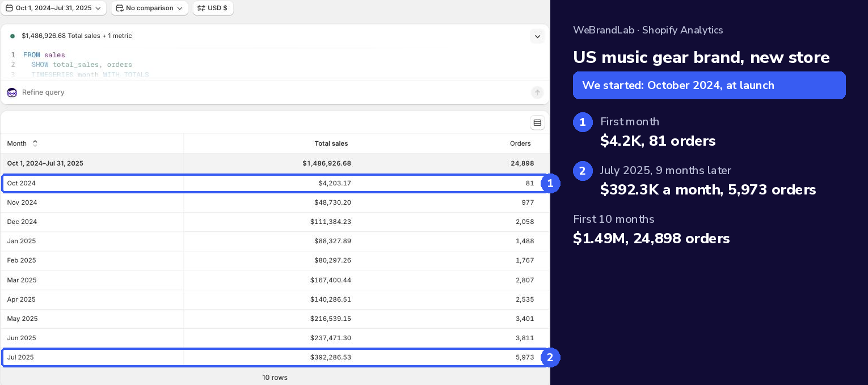Click the $88,327.89 sales cell
This screenshot has height=385, width=868.
pyautogui.click(x=333, y=241)
